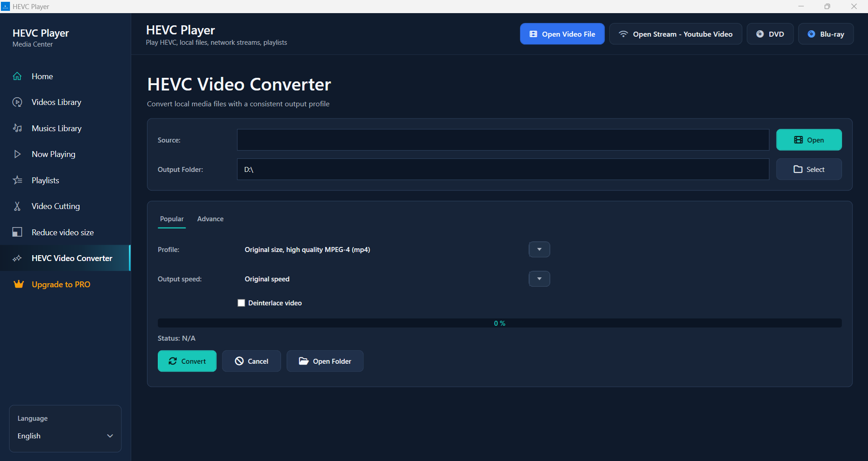Click the conversion progress bar

point(499,323)
